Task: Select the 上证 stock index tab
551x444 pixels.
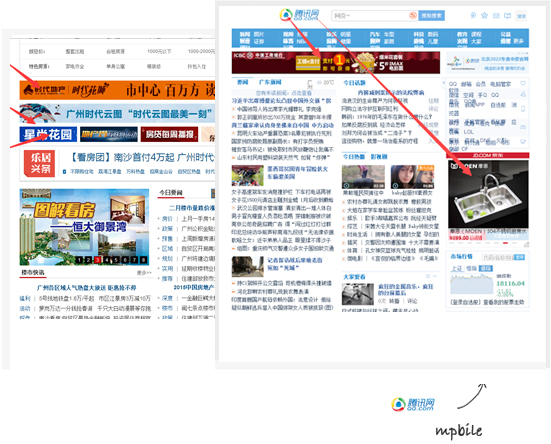Action: 457,268
